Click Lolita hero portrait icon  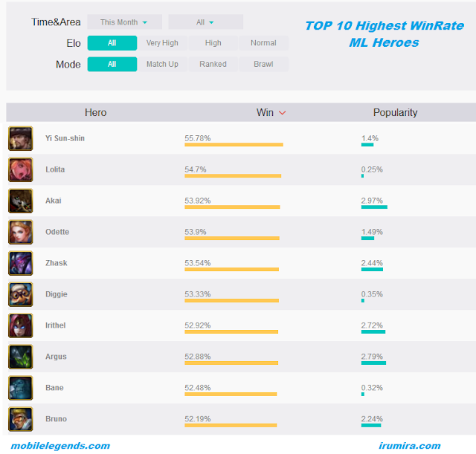click(x=21, y=169)
